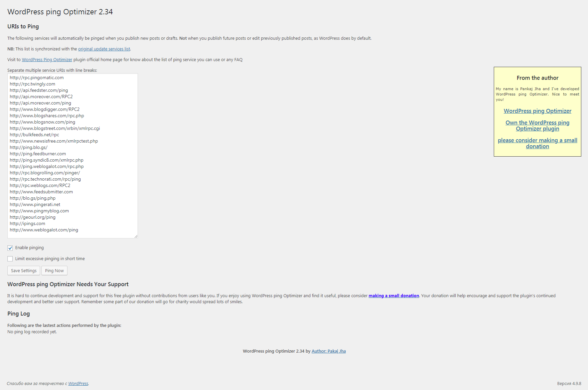
Task: Click the No ping log recorded yet text
Action: click(x=32, y=332)
